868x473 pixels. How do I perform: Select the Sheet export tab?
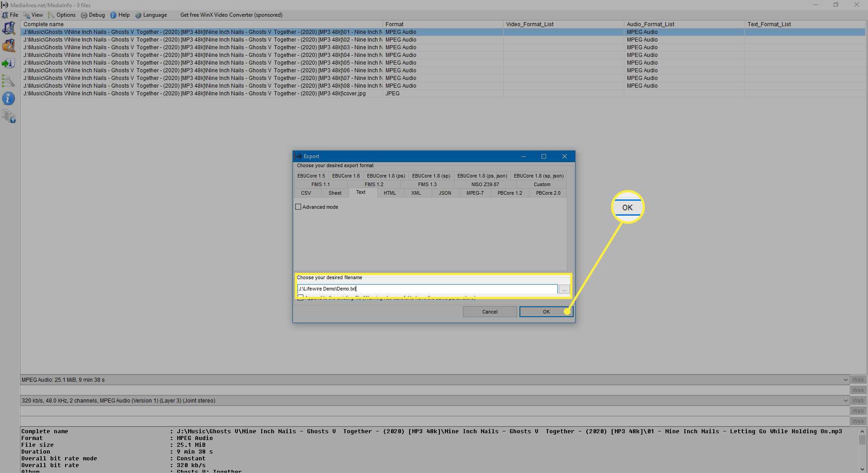(x=335, y=193)
